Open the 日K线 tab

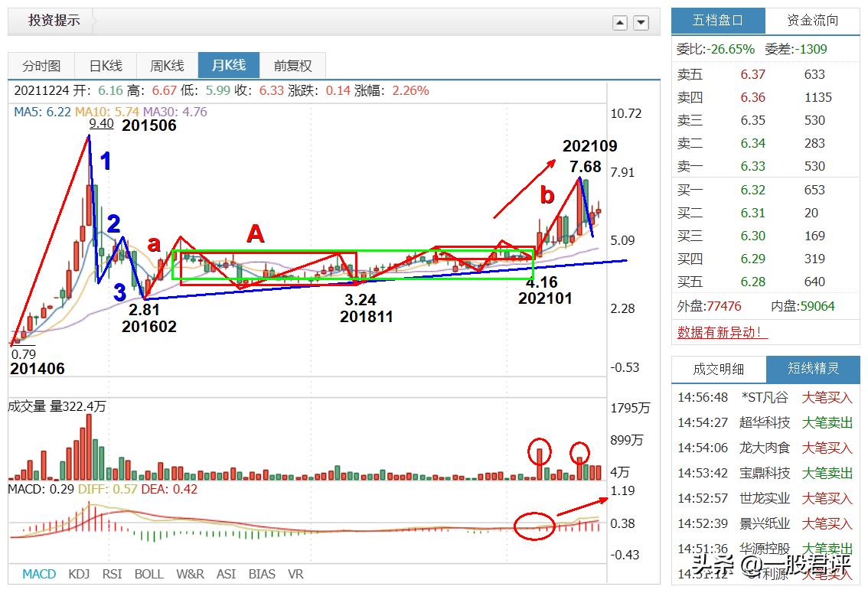(105, 66)
